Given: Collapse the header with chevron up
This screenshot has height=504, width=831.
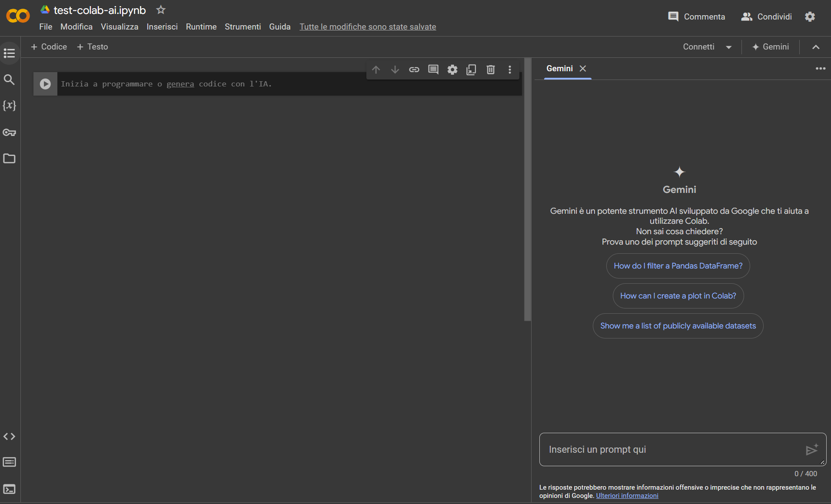Looking at the screenshot, I should click(816, 47).
